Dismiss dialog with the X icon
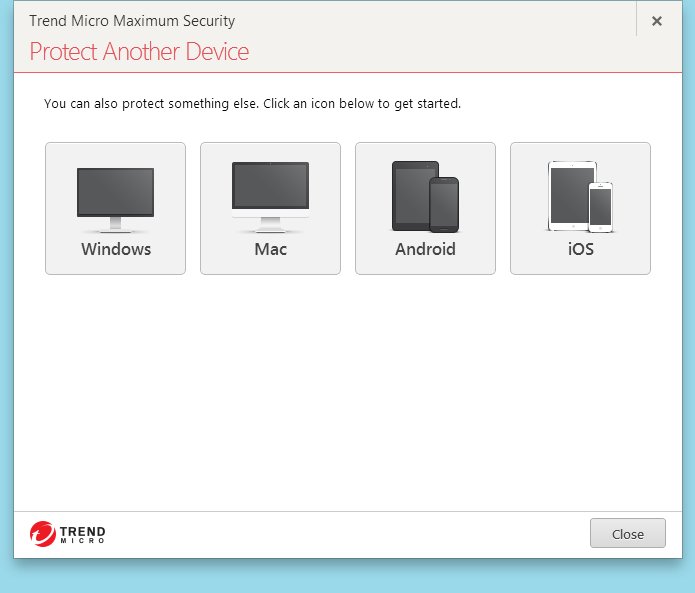The height and width of the screenshot is (593, 695). click(x=657, y=21)
